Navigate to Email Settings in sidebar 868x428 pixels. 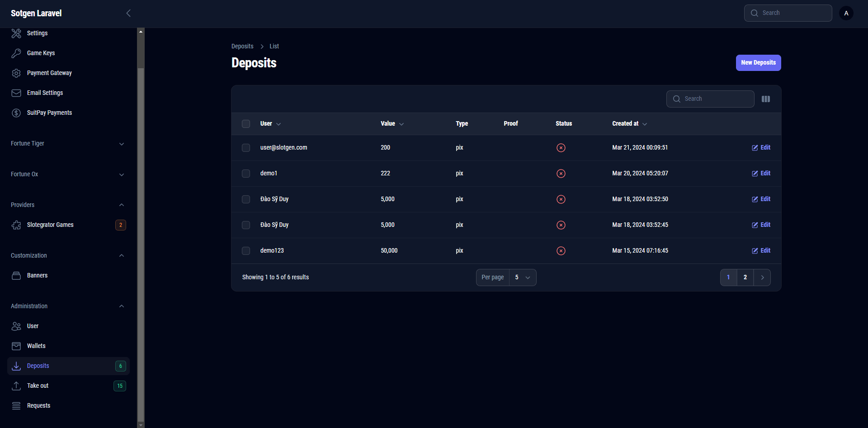[x=45, y=93]
